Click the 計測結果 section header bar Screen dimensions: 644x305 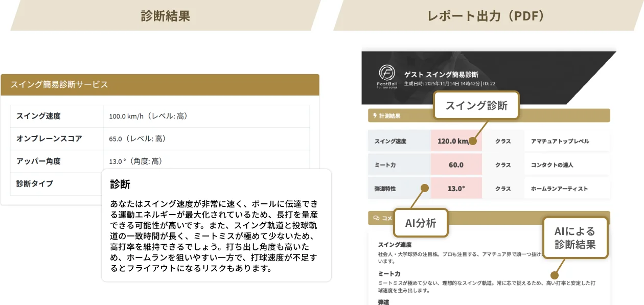[x=489, y=116]
